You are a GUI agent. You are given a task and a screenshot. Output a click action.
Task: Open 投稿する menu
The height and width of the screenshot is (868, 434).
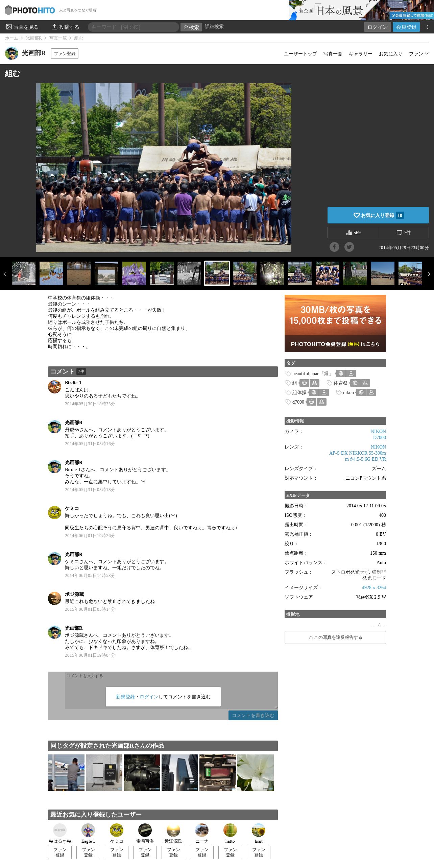pyautogui.click(x=65, y=27)
